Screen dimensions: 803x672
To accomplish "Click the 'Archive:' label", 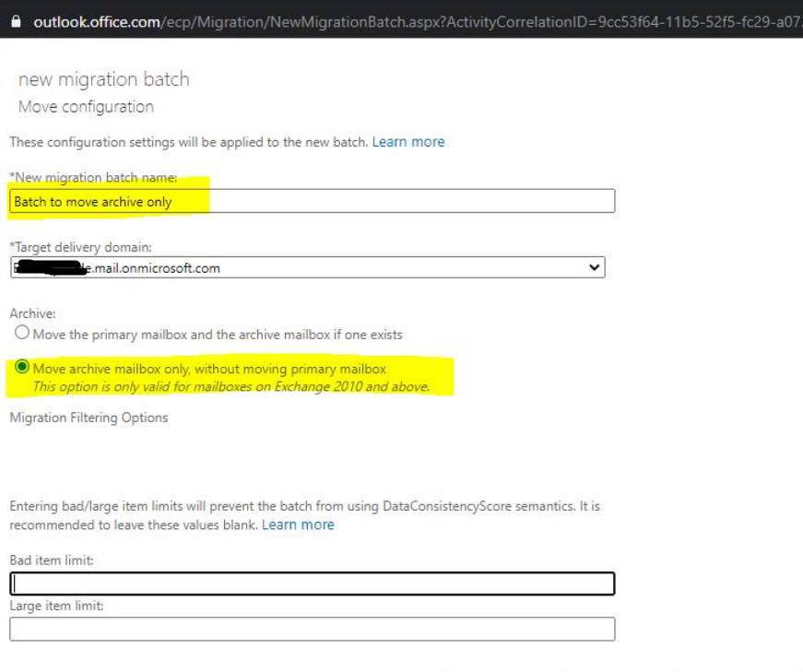I will (x=33, y=313).
